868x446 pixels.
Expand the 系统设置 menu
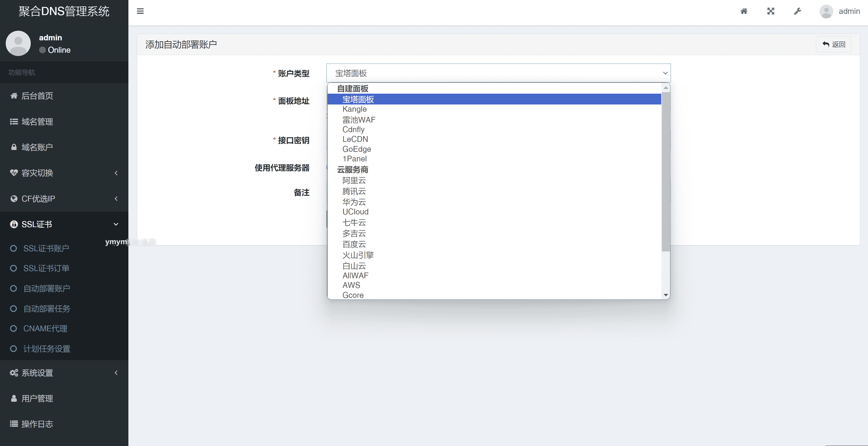coord(64,373)
